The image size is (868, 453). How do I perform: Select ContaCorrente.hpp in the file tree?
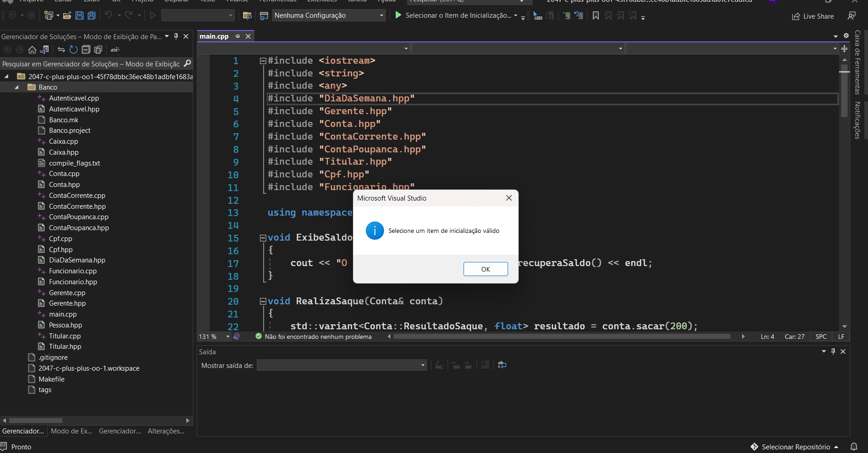[77, 206]
